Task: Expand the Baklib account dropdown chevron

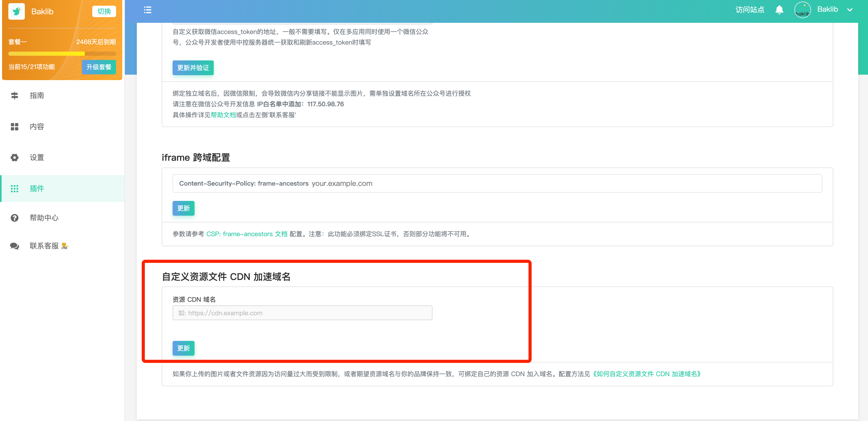Action: 850,10
